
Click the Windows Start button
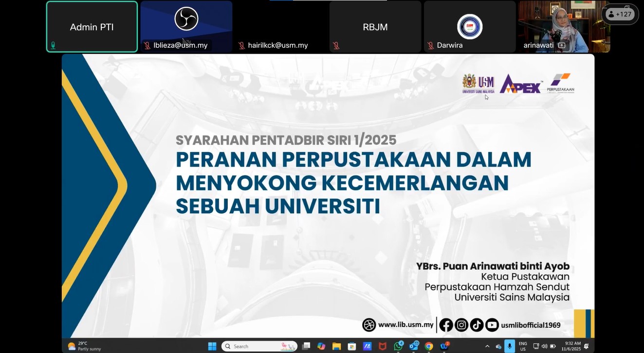click(212, 346)
